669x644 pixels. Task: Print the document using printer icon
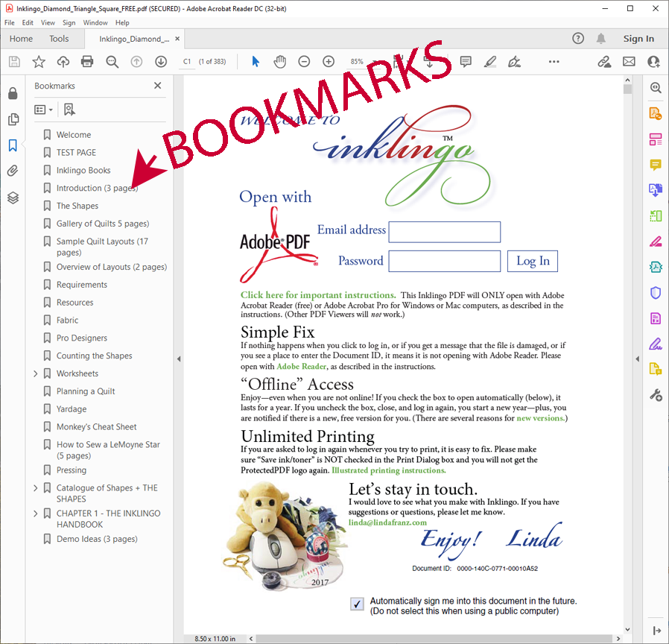coord(87,62)
